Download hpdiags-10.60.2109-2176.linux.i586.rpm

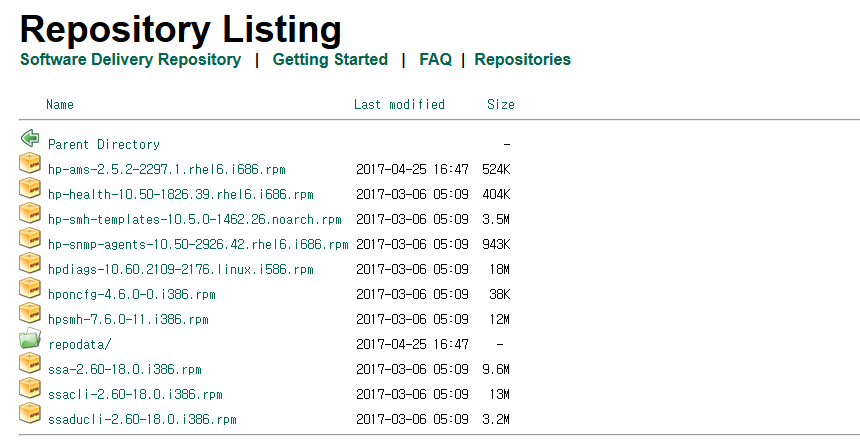click(181, 270)
